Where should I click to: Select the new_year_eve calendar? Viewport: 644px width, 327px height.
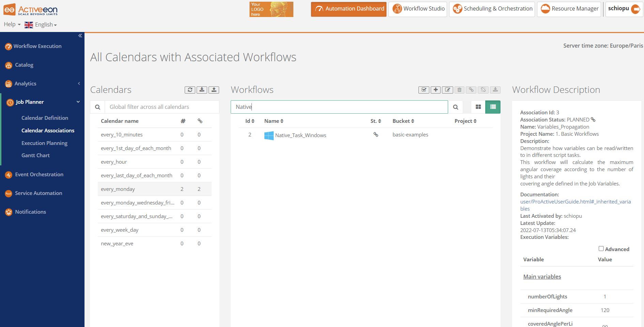(154, 244)
